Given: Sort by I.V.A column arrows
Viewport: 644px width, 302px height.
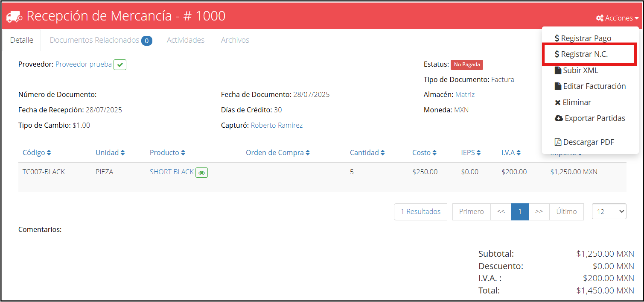Looking at the screenshot, I should (519, 152).
